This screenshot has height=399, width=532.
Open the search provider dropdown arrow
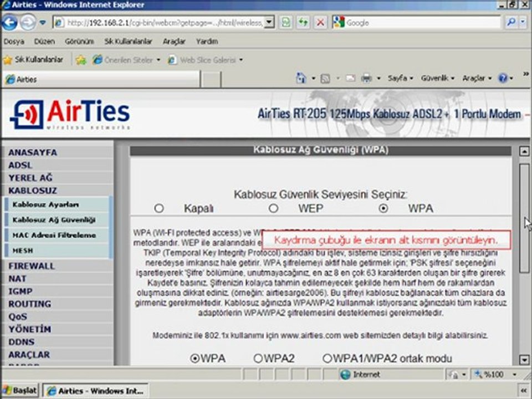coord(523,23)
